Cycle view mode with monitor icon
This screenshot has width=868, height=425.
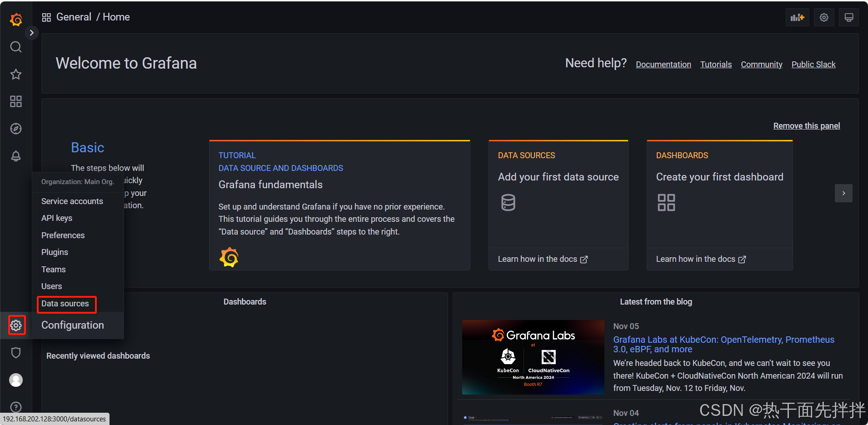click(x=848, y=17)
